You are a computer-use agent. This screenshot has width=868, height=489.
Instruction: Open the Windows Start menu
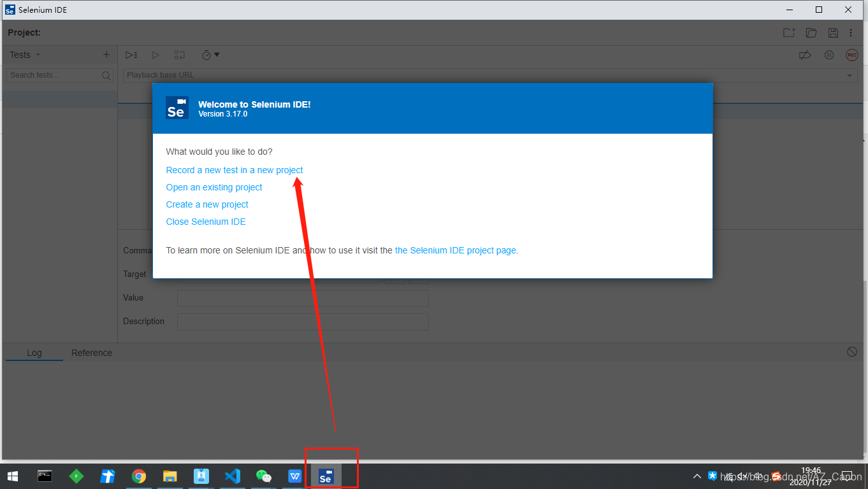pyautogui.click(x=12, y=476)
